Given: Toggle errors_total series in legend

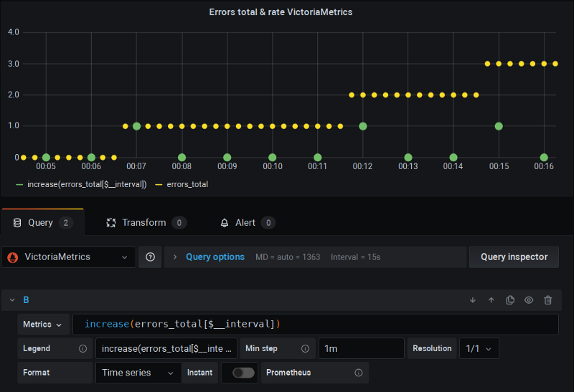Looking at the screenshot, I should click(187, 184).
